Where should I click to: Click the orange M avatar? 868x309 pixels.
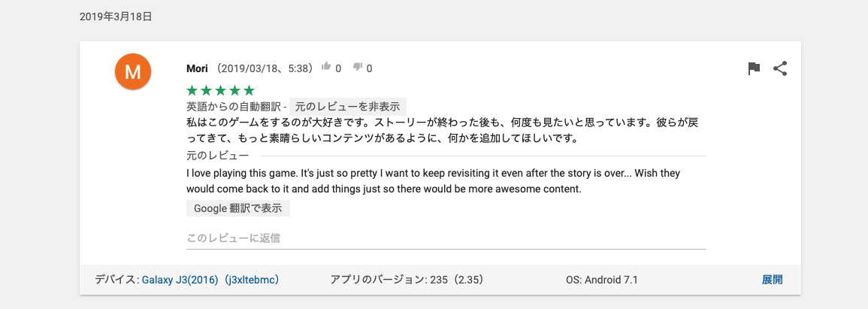tap(133, 72)
